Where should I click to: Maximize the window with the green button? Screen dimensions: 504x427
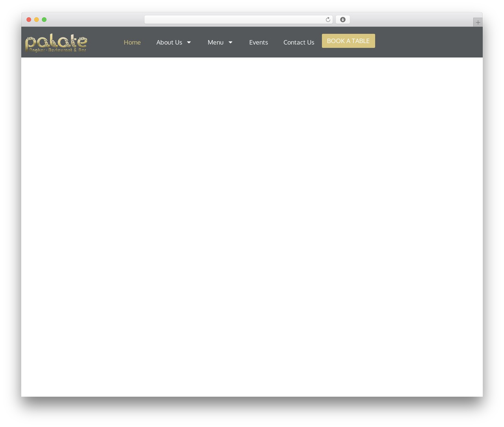pyautogui.click(x=44, y=20)
